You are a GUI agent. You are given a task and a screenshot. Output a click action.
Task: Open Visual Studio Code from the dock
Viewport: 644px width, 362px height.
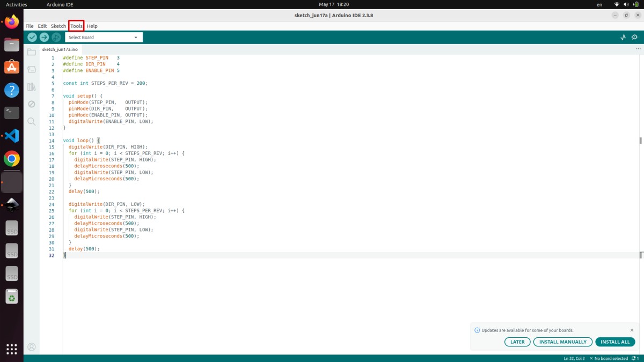point(12,136)
